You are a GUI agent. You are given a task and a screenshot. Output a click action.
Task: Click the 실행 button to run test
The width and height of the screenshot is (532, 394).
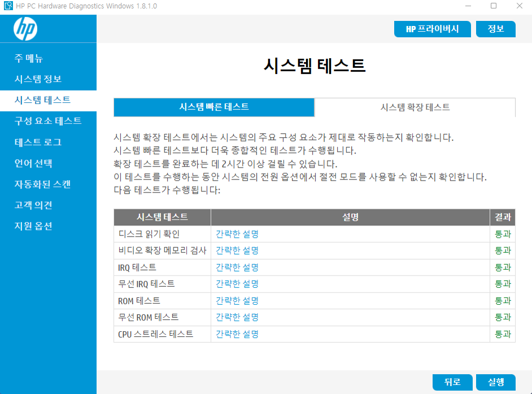click(x=496, y=383)
